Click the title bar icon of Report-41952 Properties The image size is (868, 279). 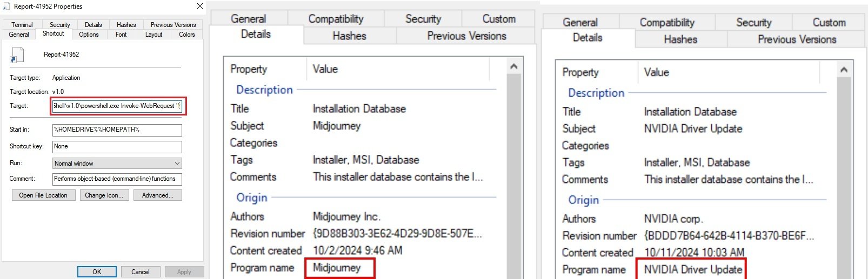pos(6,6)
